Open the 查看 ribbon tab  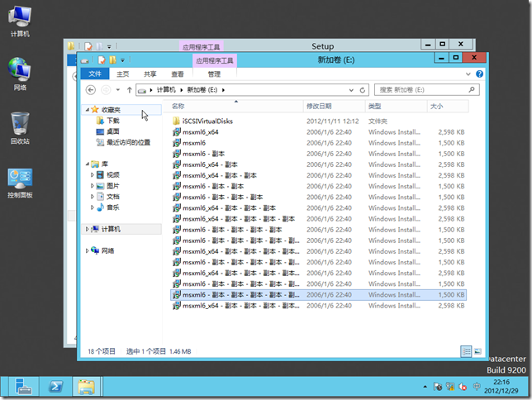coord(178,74)
